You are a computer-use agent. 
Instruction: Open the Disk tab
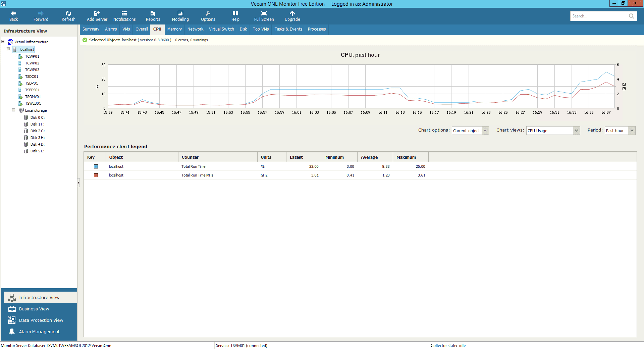pyautogui.click(x=243, y=29)
